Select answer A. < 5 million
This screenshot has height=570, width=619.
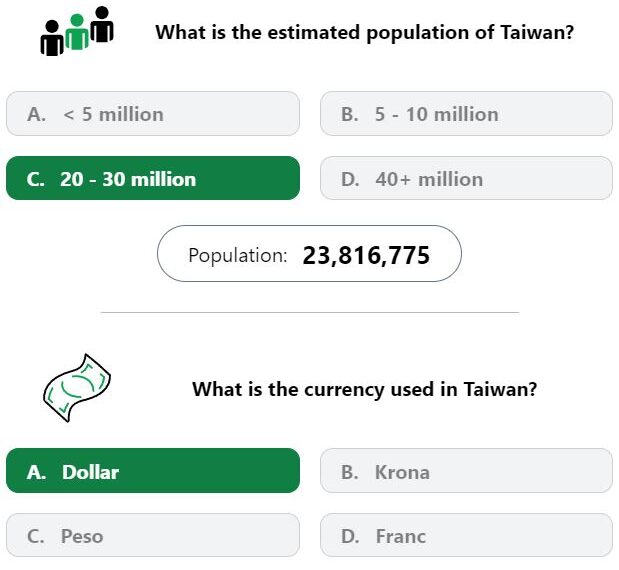point(153,114)
